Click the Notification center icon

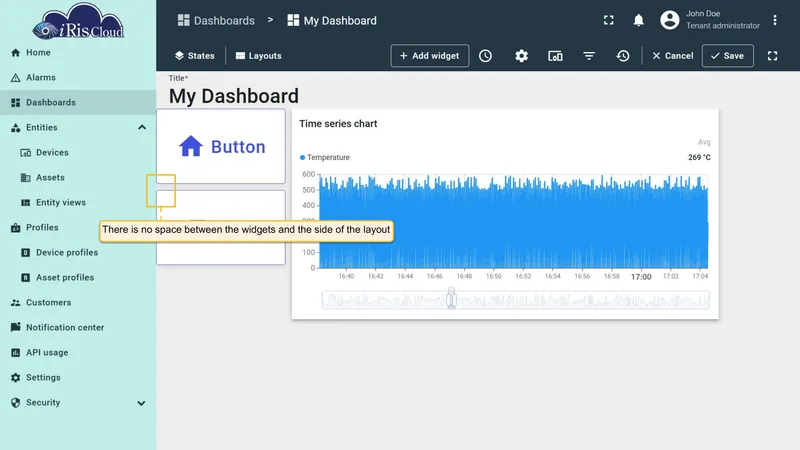tap(15, 327)
